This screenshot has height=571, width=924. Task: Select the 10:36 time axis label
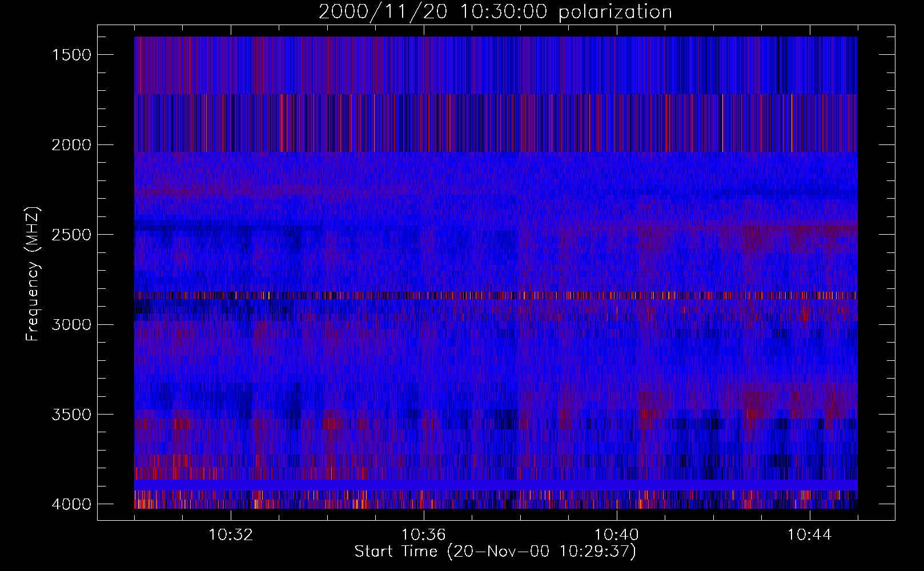(x=424, y=535)
